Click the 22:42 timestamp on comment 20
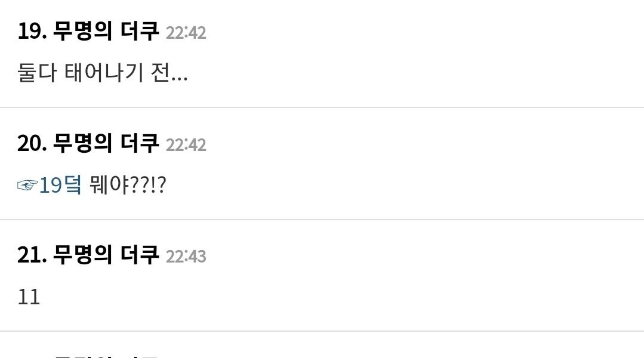The height and width of the screenshot is (358, 644). (x=186, y=144)
